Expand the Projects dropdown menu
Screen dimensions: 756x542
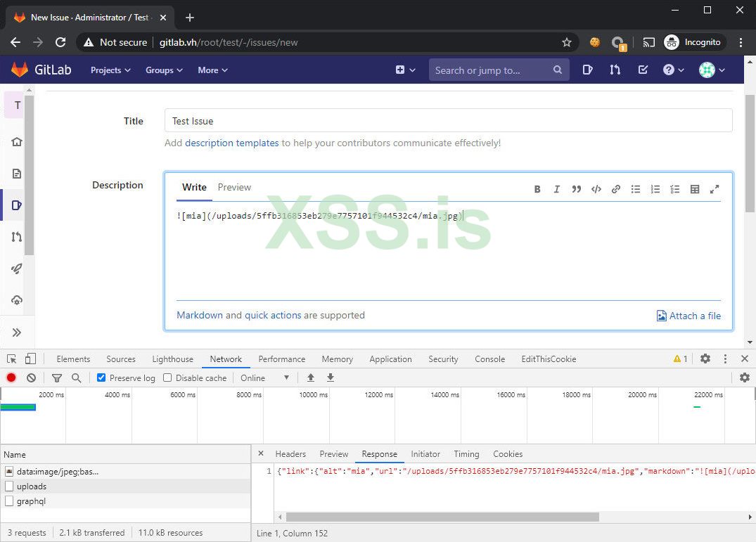click(x=110, y=70)
